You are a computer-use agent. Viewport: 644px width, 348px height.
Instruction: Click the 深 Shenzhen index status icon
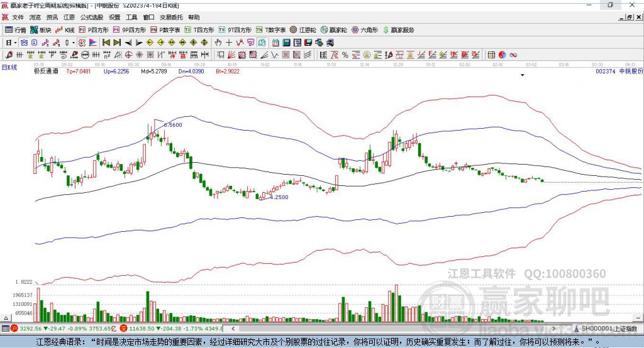124,329
